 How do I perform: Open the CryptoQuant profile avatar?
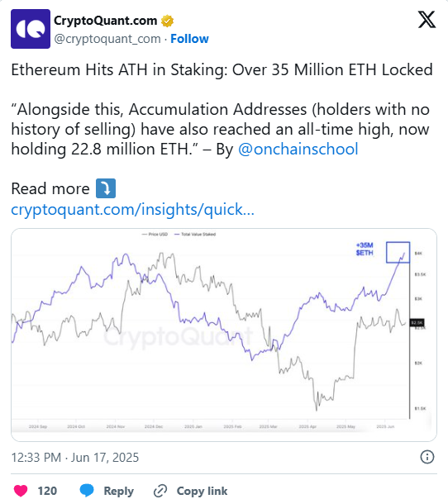[31, 29]
